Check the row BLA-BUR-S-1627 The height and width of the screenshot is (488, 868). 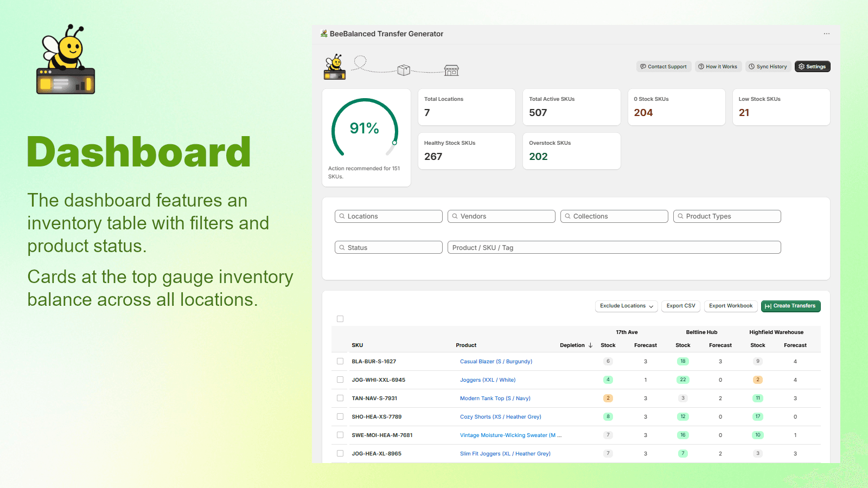340,361
